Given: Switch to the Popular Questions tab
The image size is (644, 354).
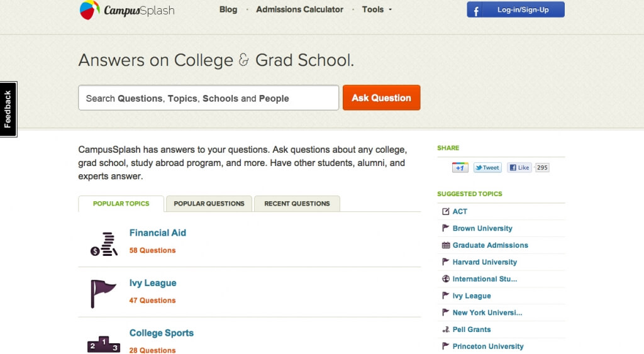Looking at the screenshot, I should coord(209,204).
